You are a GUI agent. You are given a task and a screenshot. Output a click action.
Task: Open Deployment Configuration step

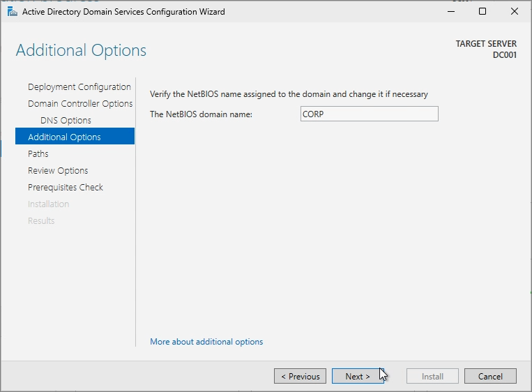coord(79,87)
